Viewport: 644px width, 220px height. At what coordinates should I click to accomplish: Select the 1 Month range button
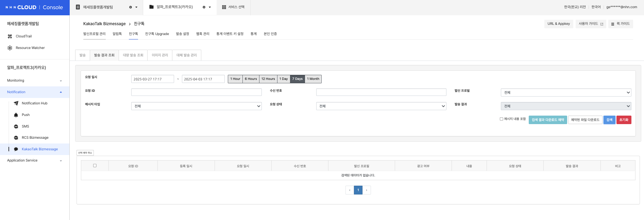313,79
